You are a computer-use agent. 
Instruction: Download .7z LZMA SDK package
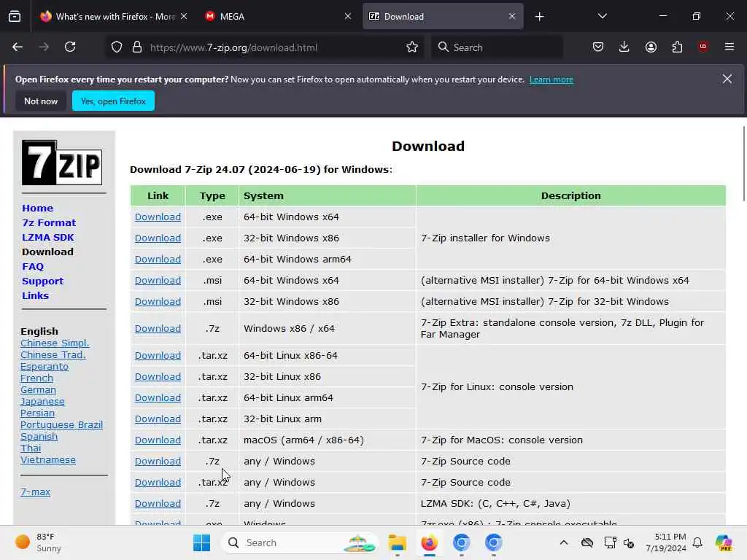pyautogui.click(x=158, y=503)
